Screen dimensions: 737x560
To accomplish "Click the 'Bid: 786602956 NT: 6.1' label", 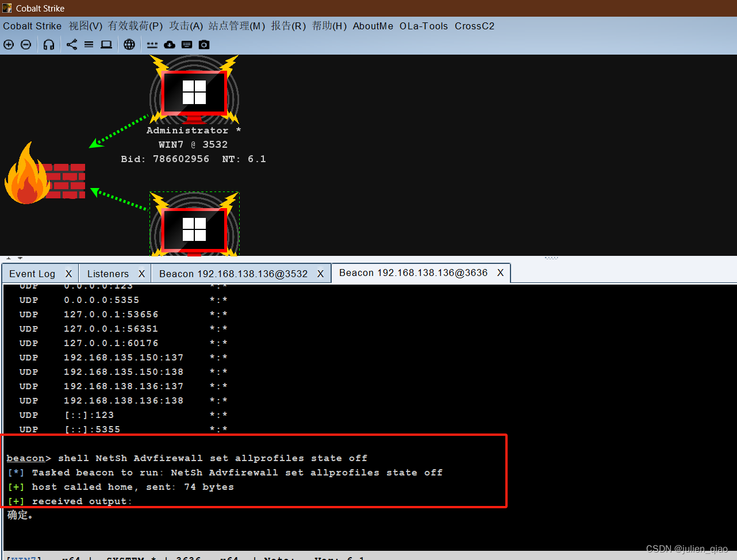I will click(193, 159).
